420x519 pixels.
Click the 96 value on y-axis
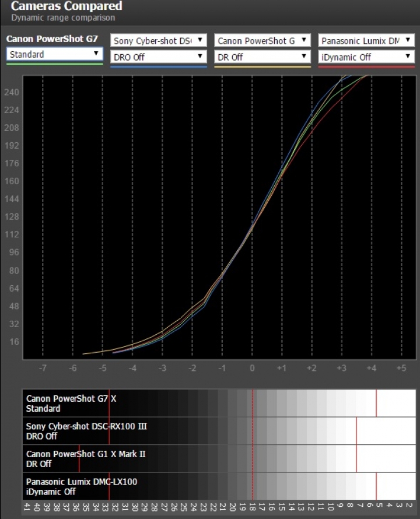tap(14, 253)
